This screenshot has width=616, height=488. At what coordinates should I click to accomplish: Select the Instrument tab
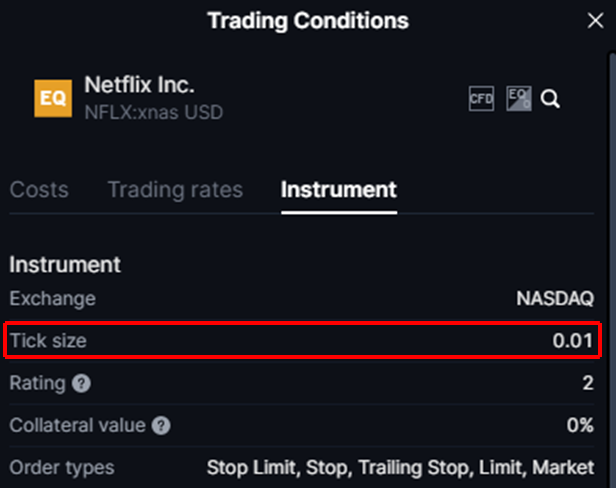339,189
